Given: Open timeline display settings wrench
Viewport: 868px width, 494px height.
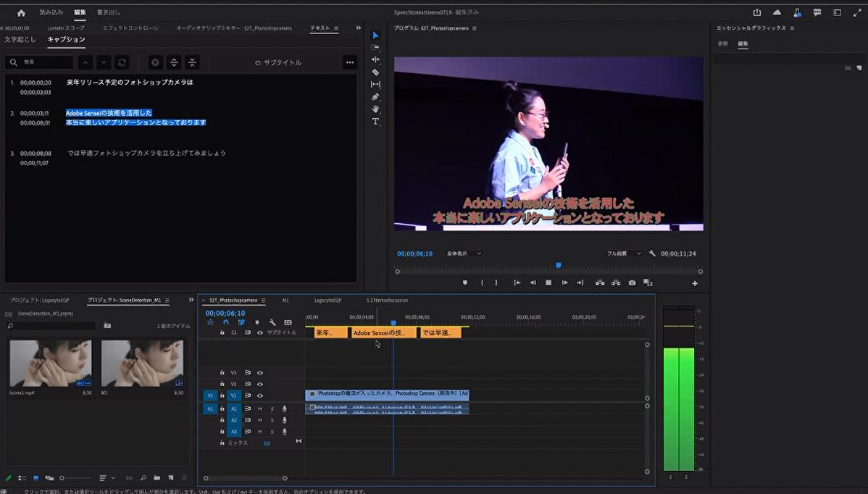Looking at the screenshot, I should [x=272, y=322].
